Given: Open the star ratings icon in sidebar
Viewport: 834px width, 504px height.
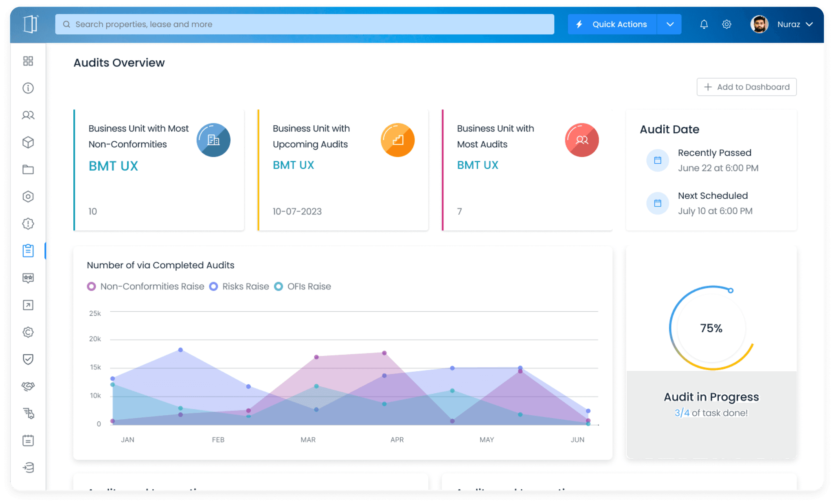Looking at the screenshot, I should pos(28,278).
